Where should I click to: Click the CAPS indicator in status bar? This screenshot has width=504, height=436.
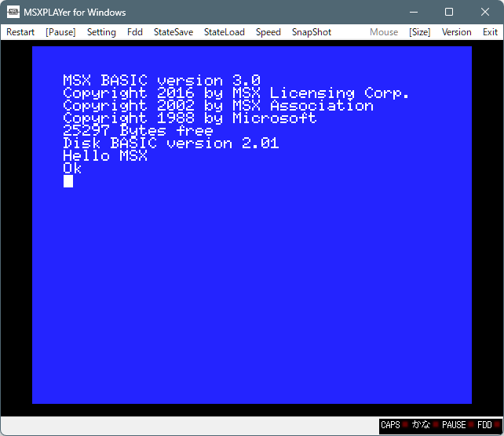point(394,425)
